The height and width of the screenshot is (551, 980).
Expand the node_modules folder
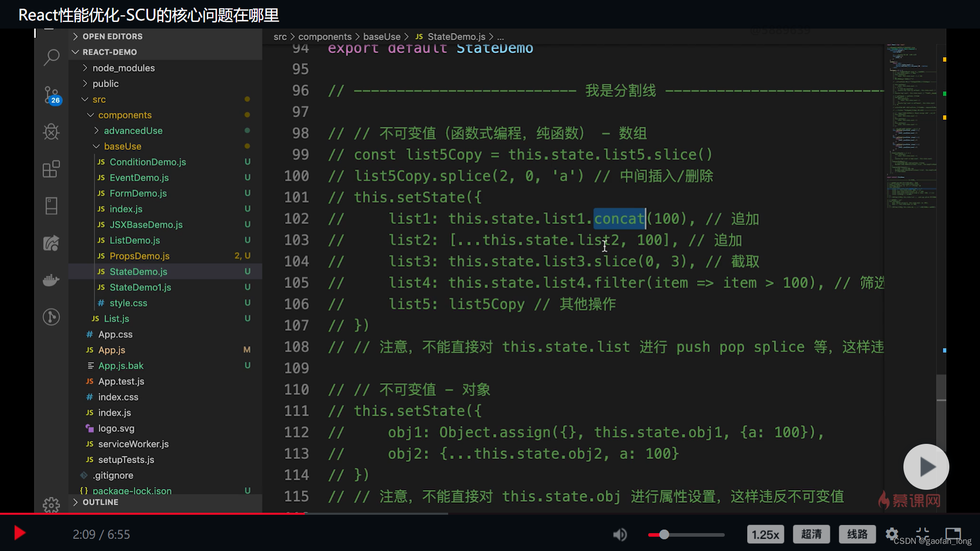click(123, 68)
